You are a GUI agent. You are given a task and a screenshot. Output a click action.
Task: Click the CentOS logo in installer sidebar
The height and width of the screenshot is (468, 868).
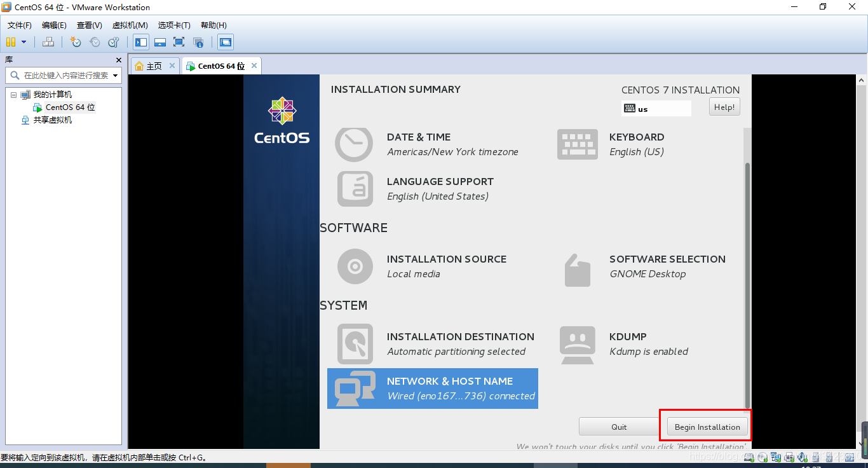[x=281, y=120]
